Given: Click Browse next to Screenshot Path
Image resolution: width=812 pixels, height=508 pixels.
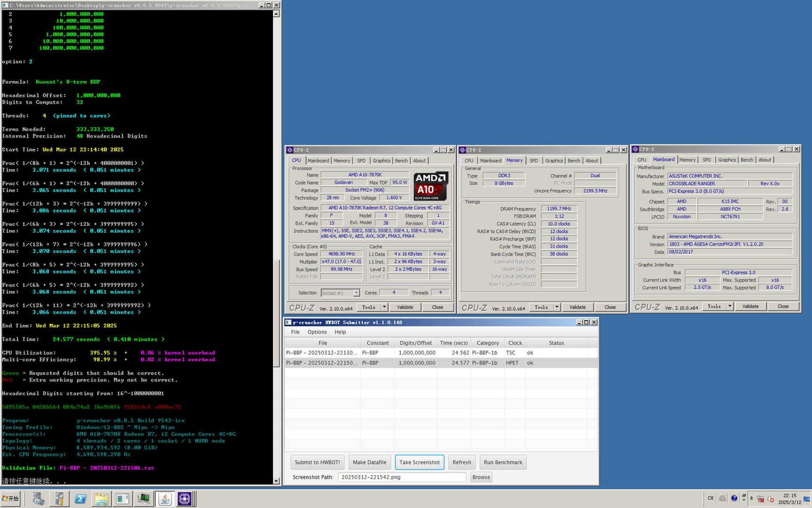Looking at the screenshot, I should pos(481,477).
